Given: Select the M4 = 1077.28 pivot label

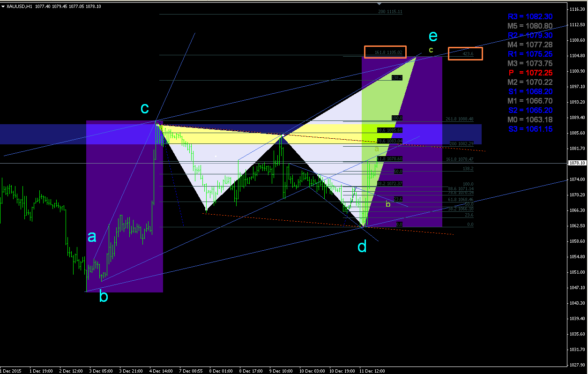Looking at the screenshot, I should (531, 44).
